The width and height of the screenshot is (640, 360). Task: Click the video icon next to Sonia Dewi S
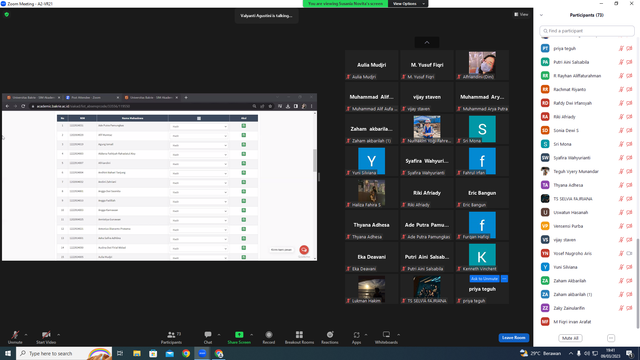(x=629, y=131)
